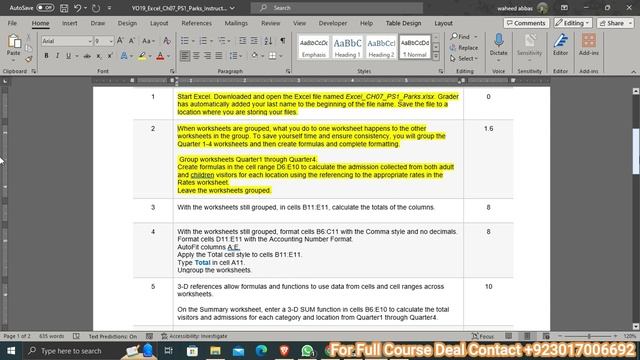
Task: Decrease font size with Shrink Font
Action: (132, 41)
